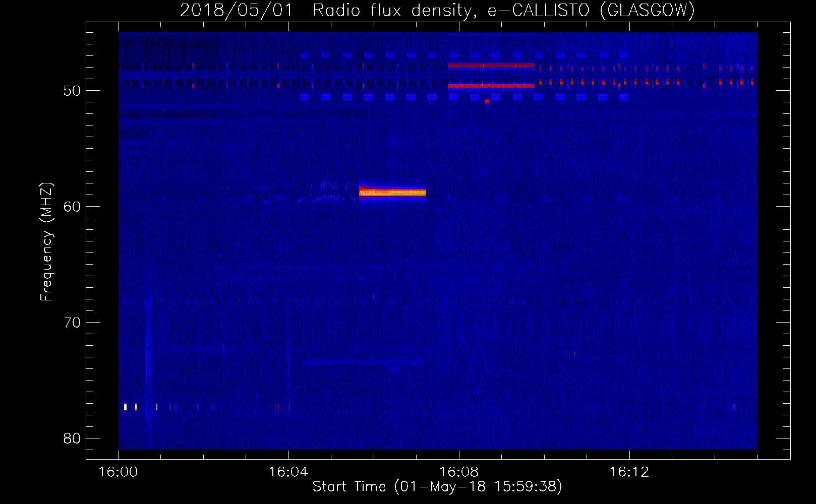Click the 16:04 time tick label
The width and height of the screenshot is (816, 504).
[x=288, y=472]
